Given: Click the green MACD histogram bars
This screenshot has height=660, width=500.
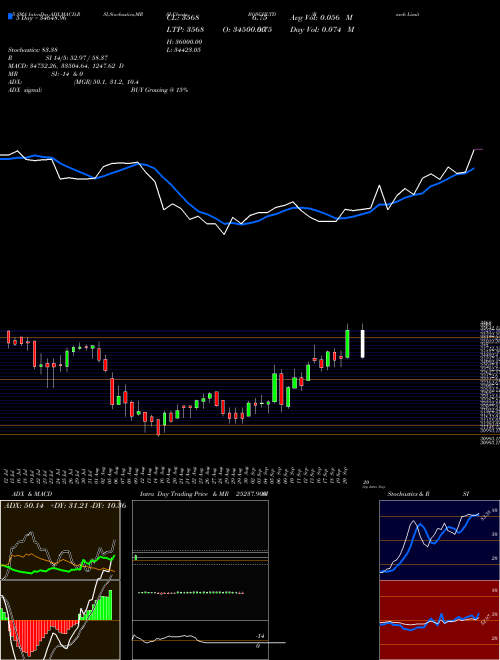Looking at the screenshot, I should pos(98,606).
